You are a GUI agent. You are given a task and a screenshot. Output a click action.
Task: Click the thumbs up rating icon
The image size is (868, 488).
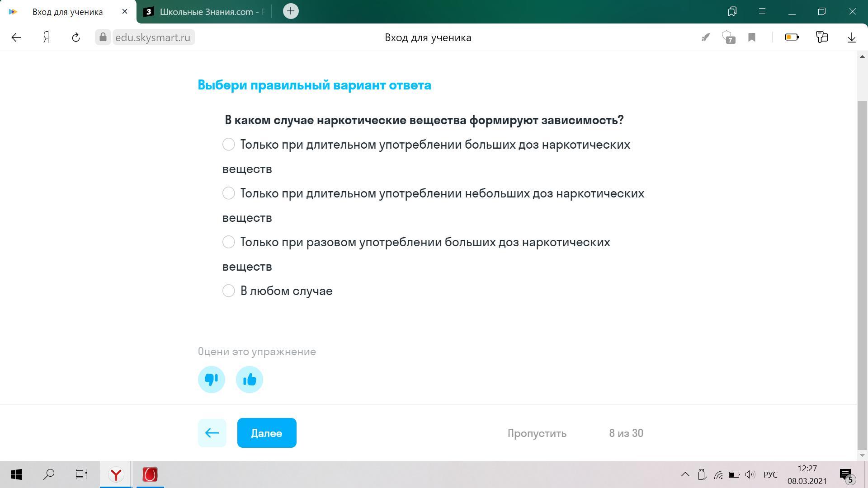coord(249,380)
